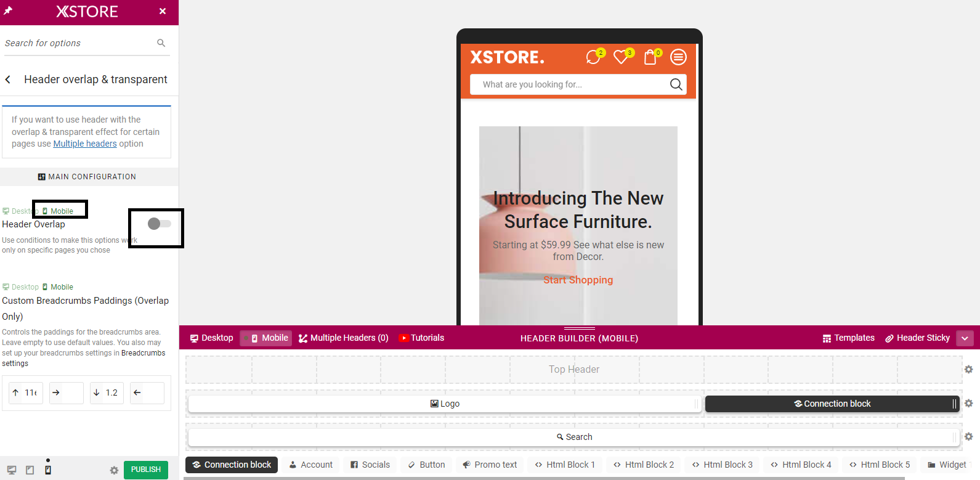
Task: Go back from Header overlap & transparent
Action: click(8, 79)
